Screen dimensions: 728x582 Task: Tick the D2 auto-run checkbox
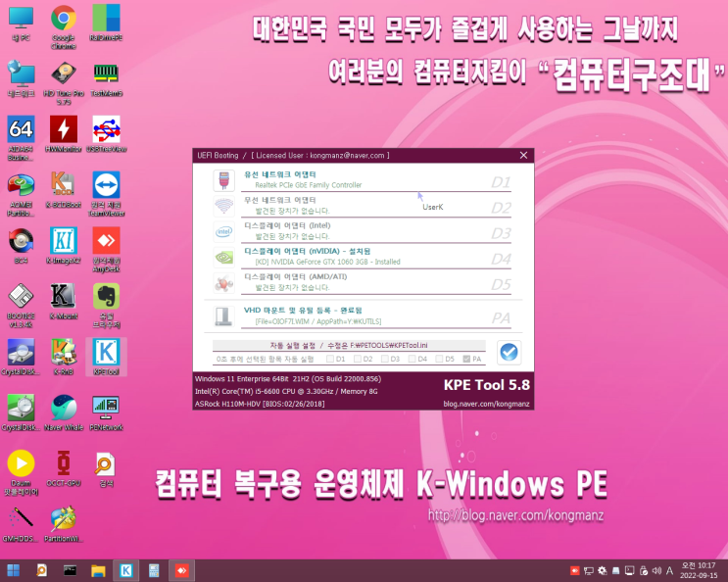[x=358, y=359]
